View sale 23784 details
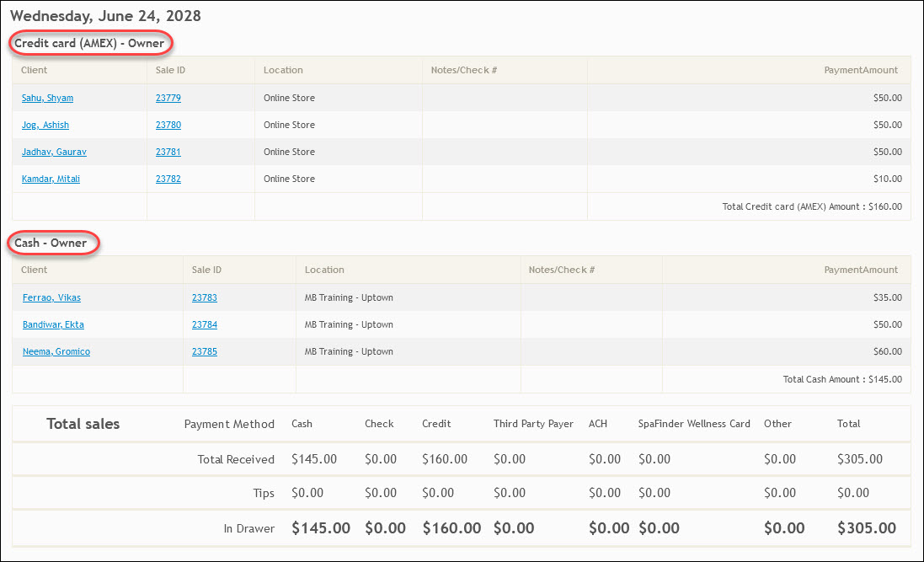924x562 pixels. pos(205,324)
